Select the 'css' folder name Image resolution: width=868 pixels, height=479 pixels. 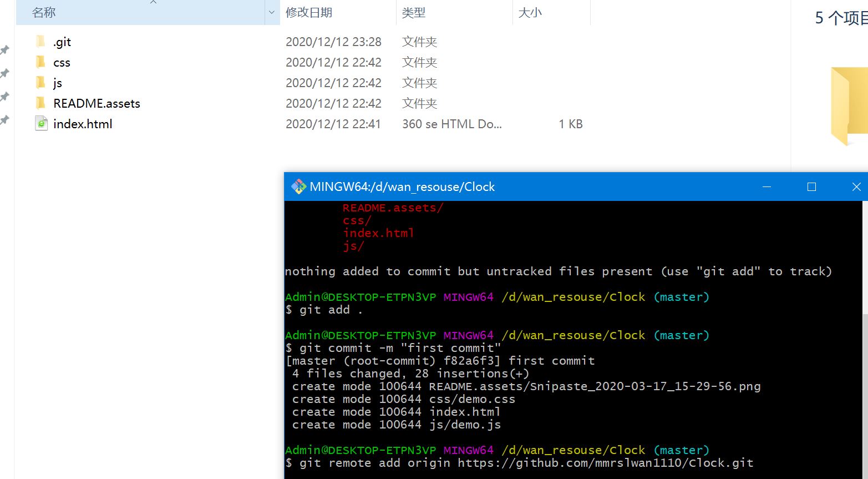pos(62,62)
